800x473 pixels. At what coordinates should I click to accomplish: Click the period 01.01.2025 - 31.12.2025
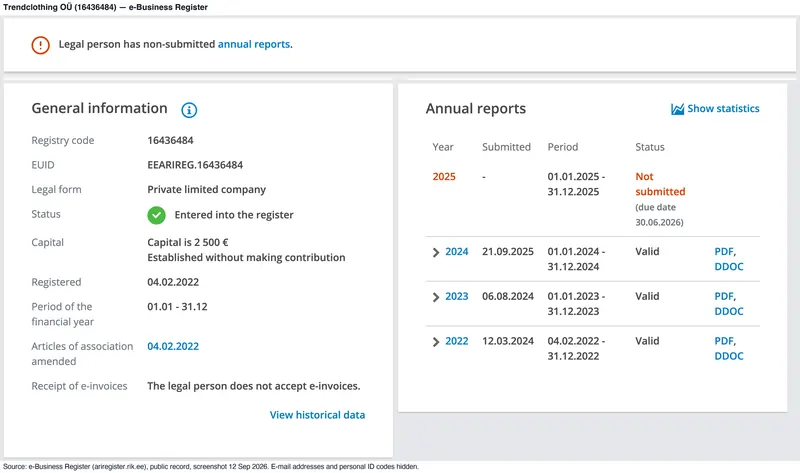576,184
